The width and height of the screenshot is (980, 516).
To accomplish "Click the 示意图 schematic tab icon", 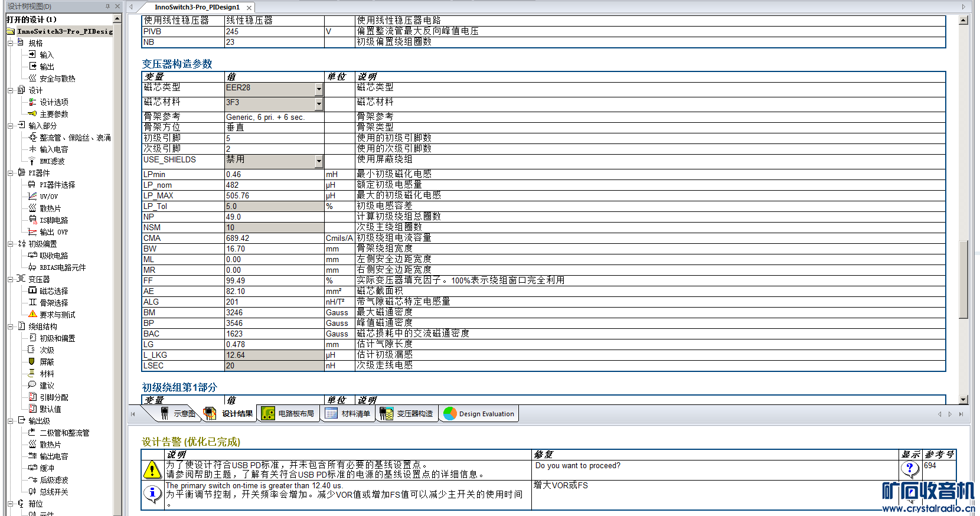I will pos(165,413).
